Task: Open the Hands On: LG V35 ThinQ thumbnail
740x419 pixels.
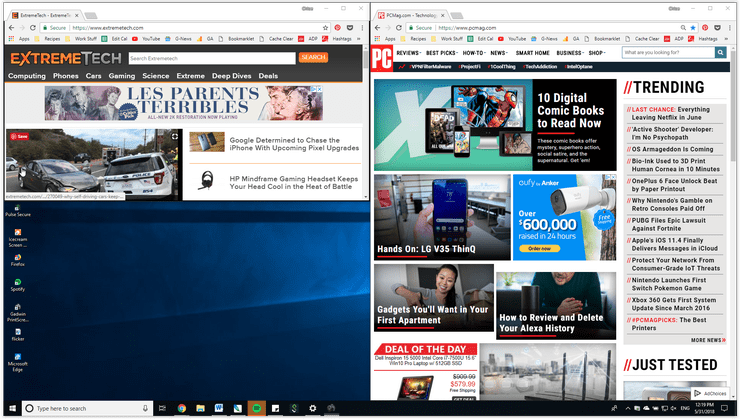Action: pos(442,217)
